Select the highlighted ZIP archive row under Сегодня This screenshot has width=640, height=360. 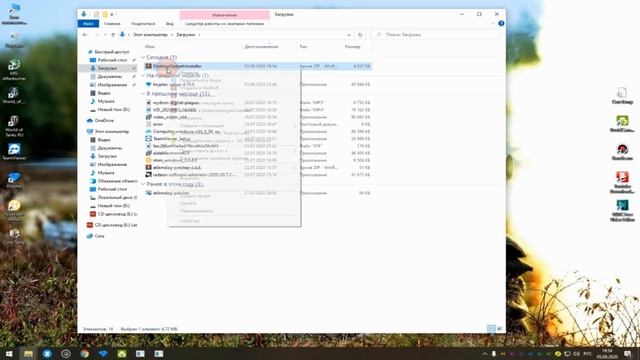click(258, 66)
